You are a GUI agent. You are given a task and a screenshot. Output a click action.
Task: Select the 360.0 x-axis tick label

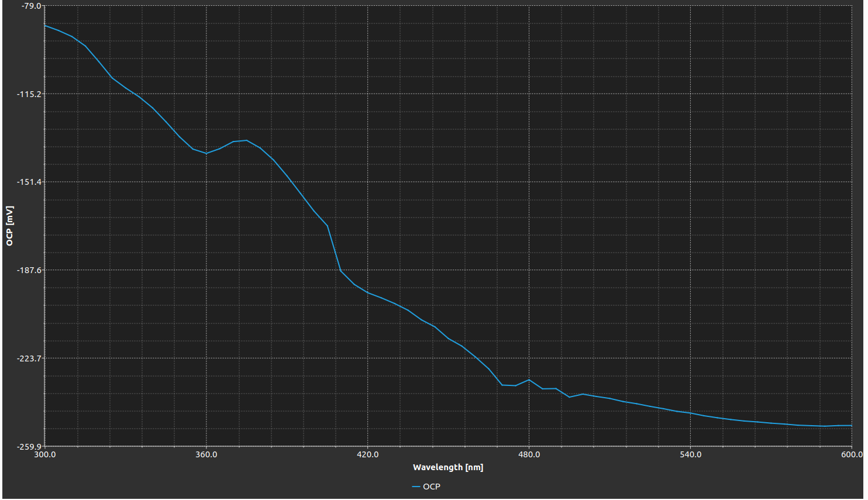click(206, 454)
